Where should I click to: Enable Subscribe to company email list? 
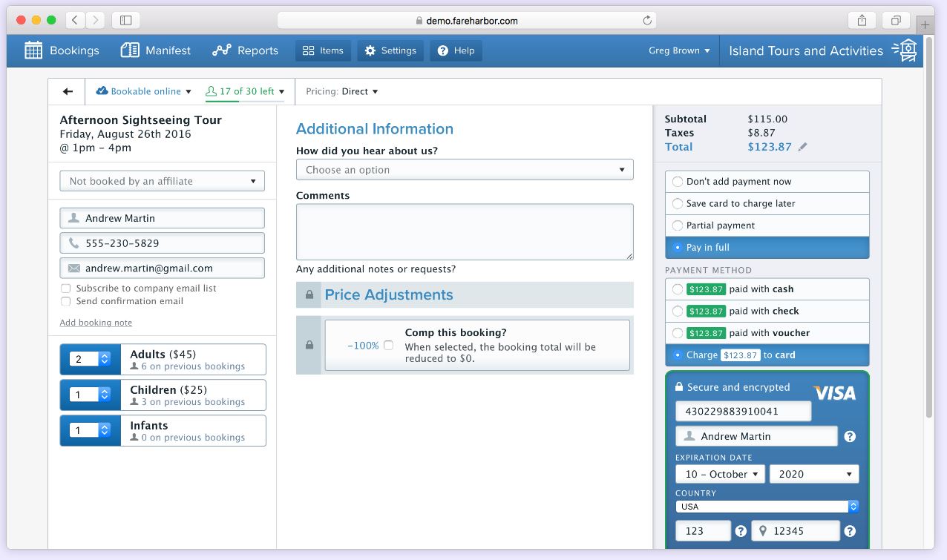click(x=66, y=289)
